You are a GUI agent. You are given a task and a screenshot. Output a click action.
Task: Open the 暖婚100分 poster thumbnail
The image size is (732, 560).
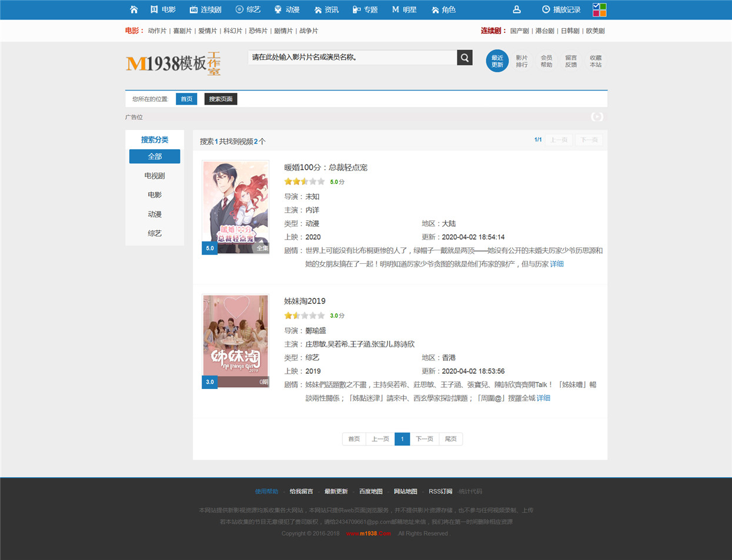pyautogui.click(x=236, y=207)
